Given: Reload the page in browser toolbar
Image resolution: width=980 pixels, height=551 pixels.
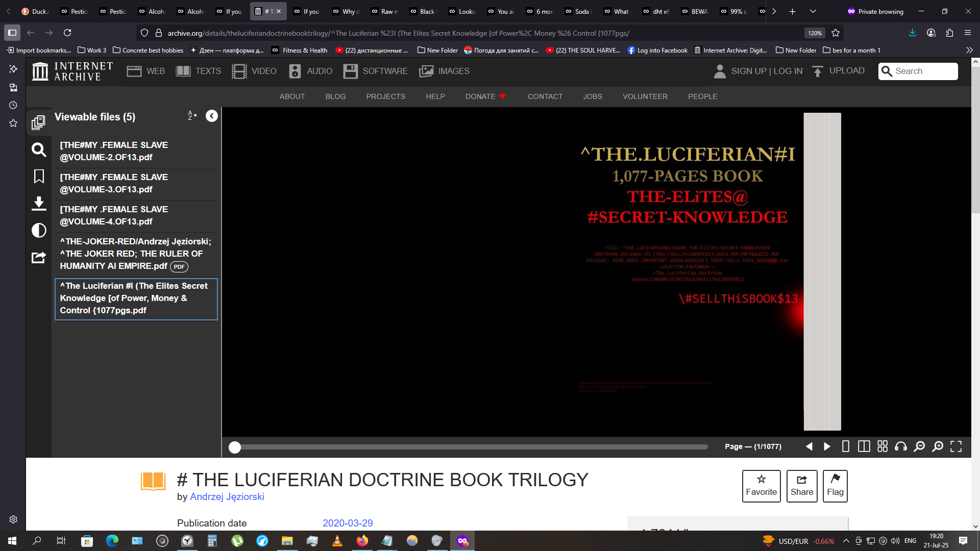Looking at the screenshot, I should click(x=67, y=33).
